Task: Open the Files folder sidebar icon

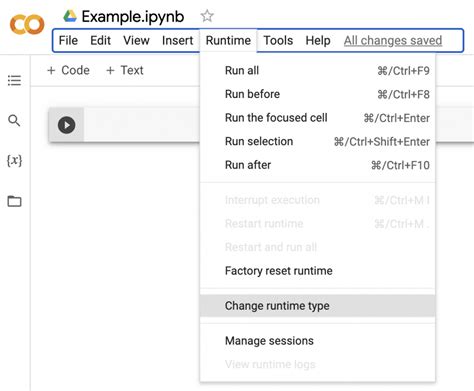Action: [14, 201]
